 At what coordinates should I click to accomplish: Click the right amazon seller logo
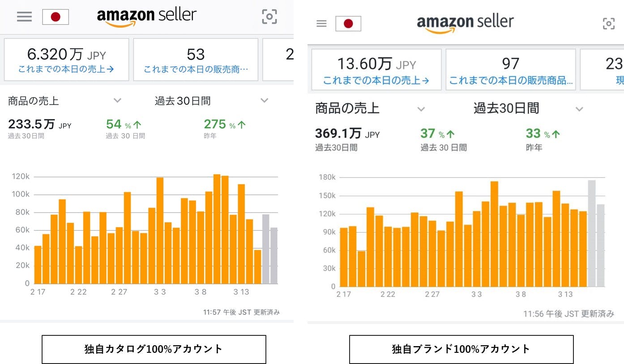465,23
